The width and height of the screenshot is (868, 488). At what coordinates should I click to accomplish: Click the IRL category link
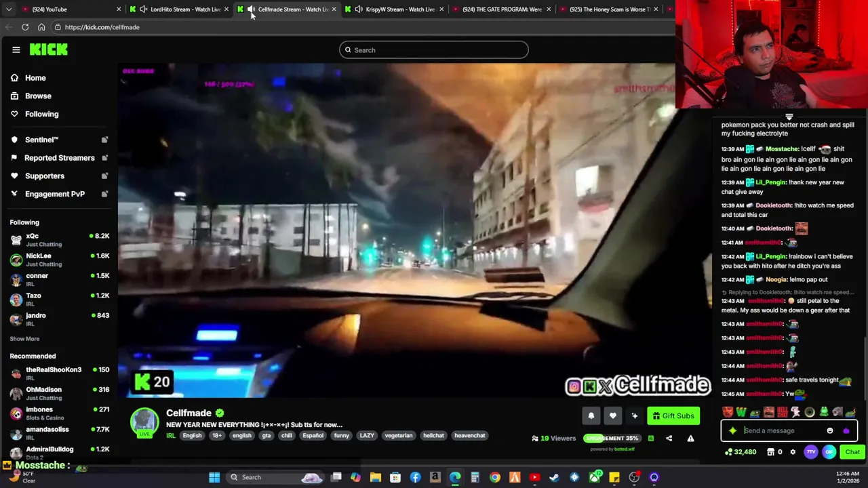click(x=171, y=436)
